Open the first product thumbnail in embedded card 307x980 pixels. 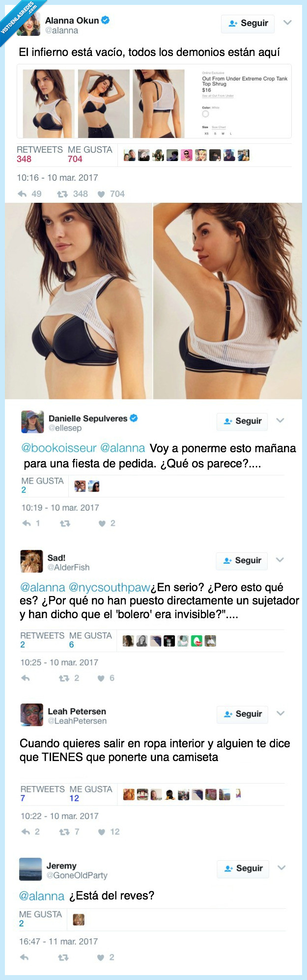(49, 104)
